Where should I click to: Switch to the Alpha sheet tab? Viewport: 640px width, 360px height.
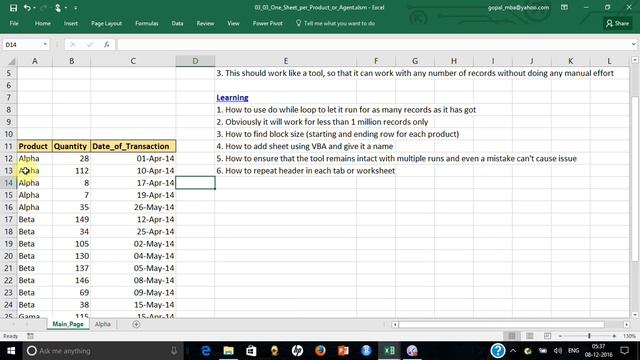click(102, 324)
